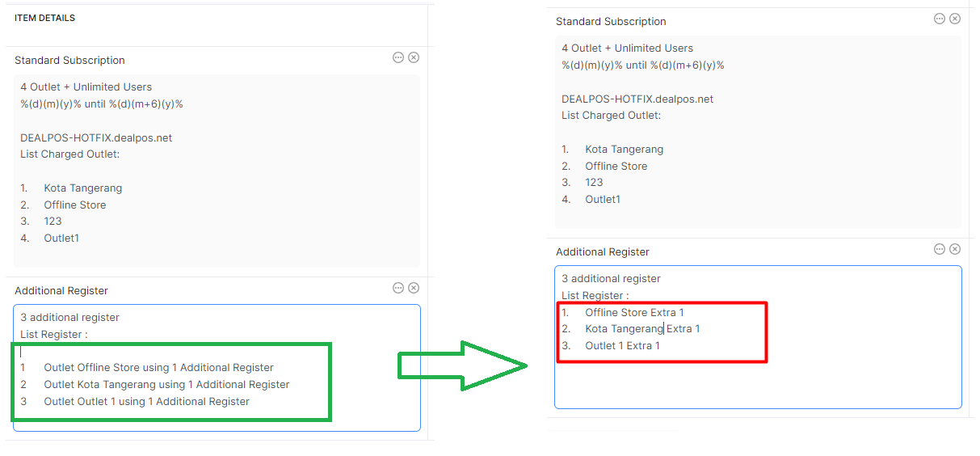980x456 pixels.
Task: Click the 'List Register :' line above the green box
Action: coord(54,335)
